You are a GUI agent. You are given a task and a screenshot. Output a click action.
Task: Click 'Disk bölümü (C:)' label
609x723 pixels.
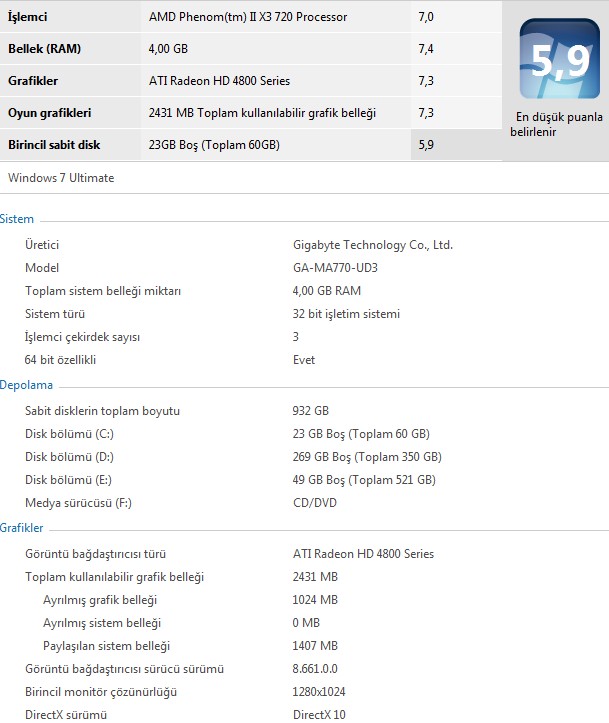point(69,433)
